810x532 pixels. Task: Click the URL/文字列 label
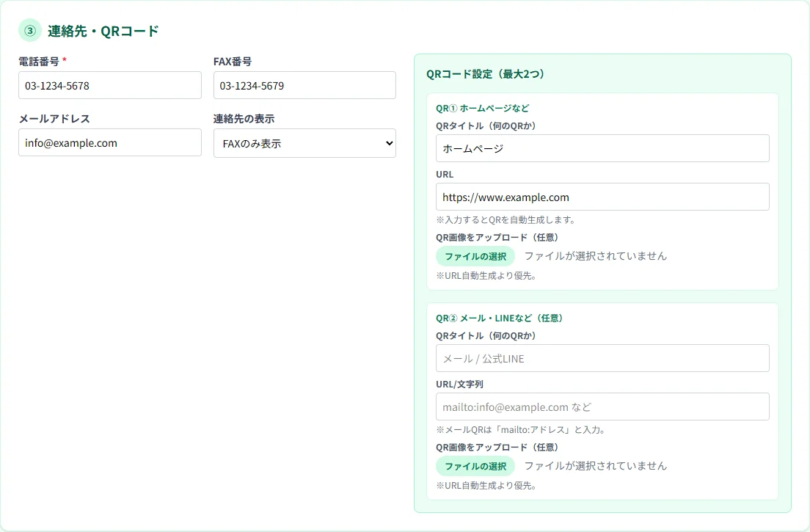coord(459,385)
